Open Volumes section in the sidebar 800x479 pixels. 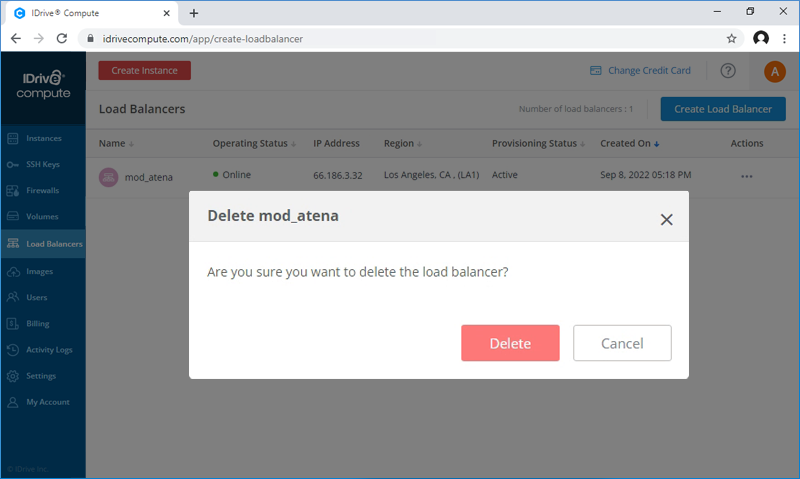[x=43, y=216]
